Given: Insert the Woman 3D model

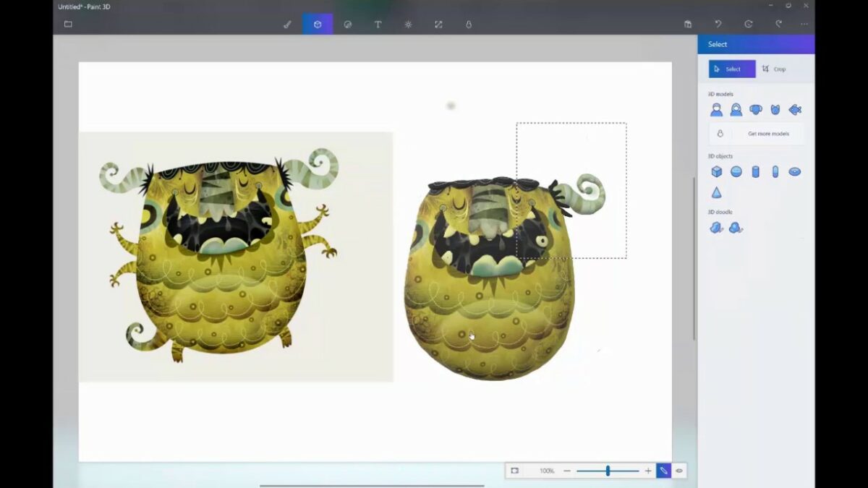Looking at the screenshot, I should [736, 110].
